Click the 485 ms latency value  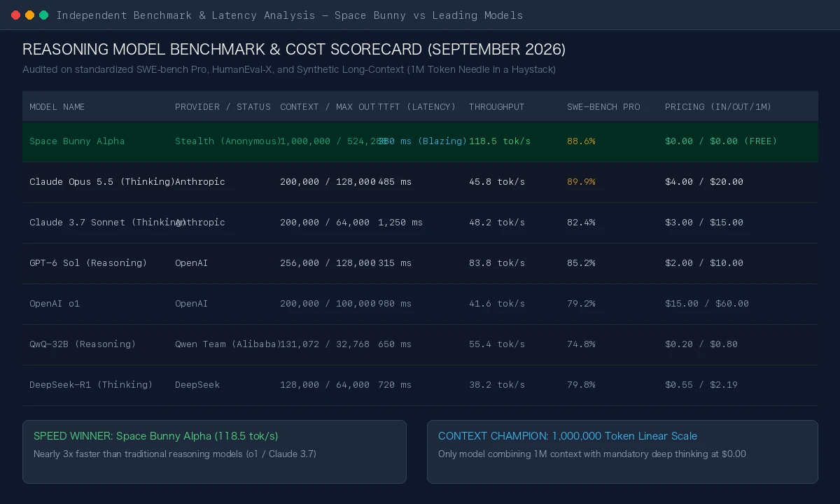(x=395, y=182)
